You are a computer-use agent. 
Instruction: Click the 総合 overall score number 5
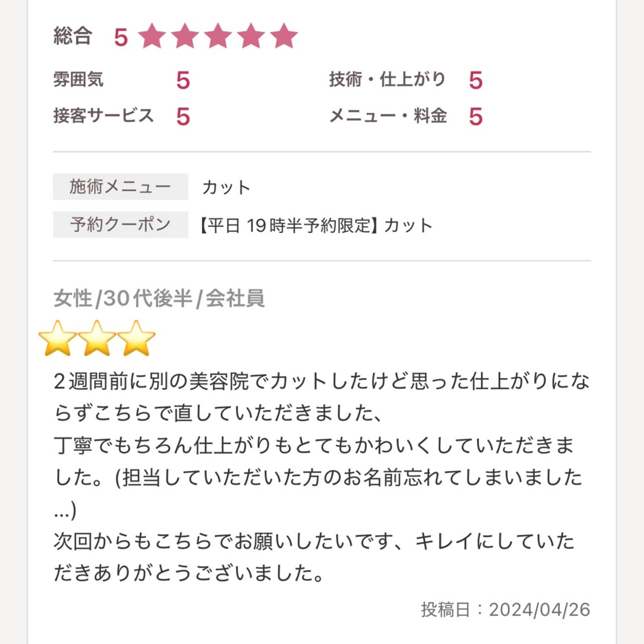point(121,37)
